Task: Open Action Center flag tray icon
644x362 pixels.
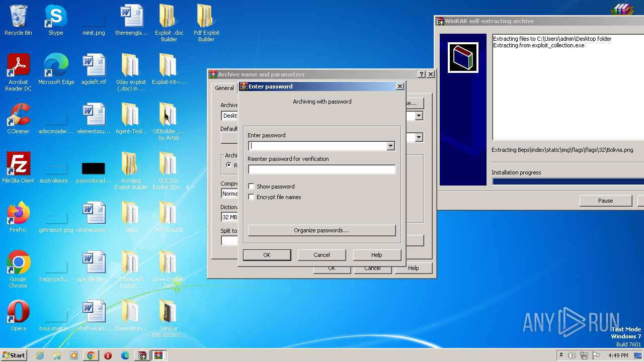Action: 596,355
